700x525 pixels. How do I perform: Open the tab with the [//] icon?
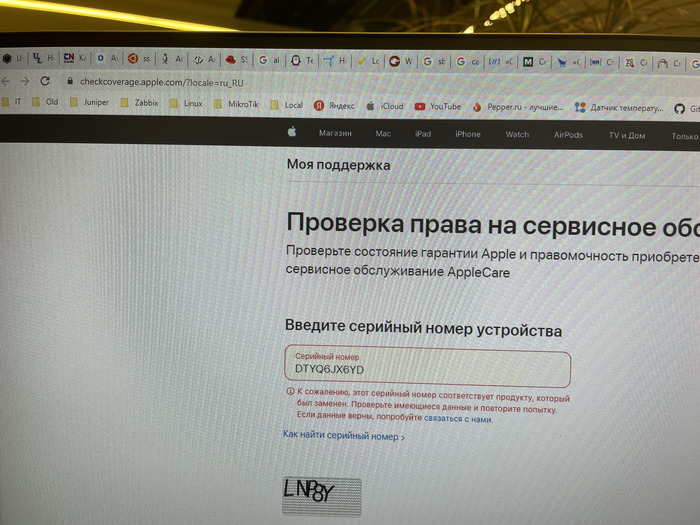click(500, 62)
